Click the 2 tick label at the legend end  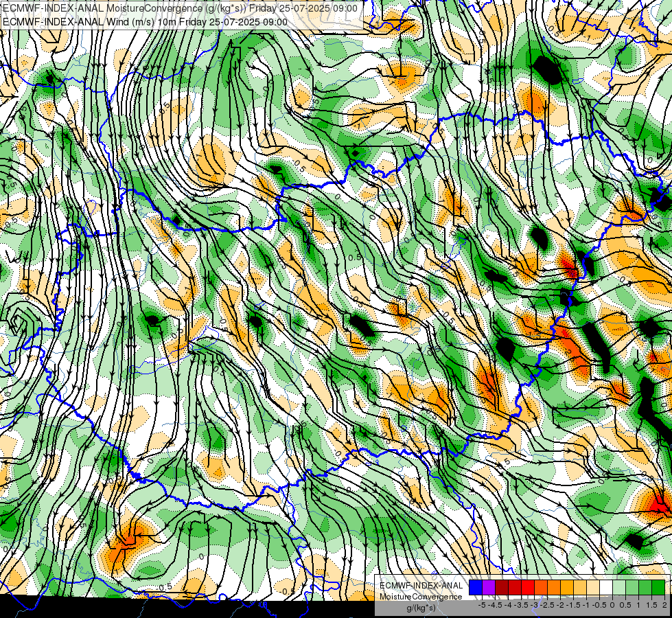click(664, 605)
